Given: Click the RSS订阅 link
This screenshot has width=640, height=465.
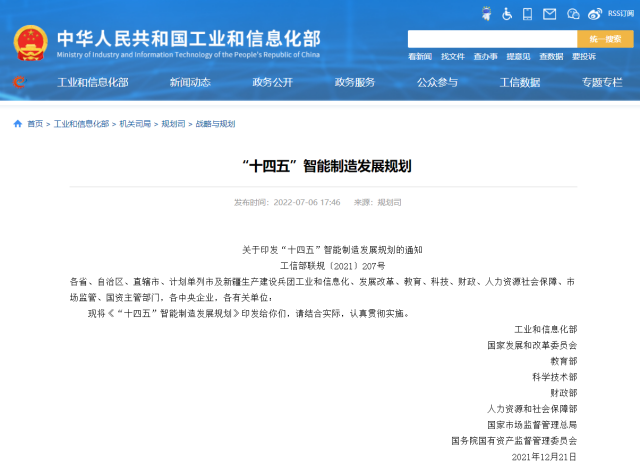Looking at the screenshot, I should click(x=619, y=13).
